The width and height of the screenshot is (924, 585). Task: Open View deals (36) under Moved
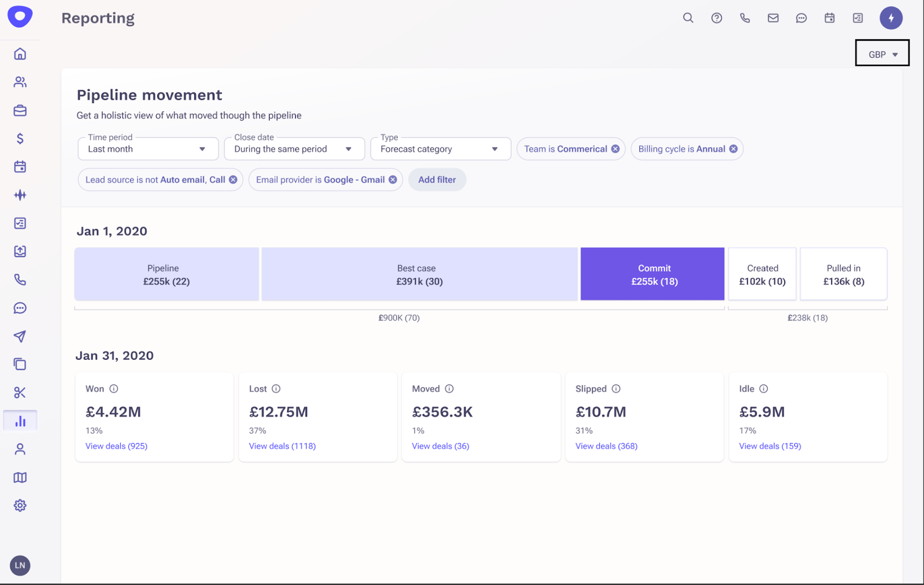(441, 446)
